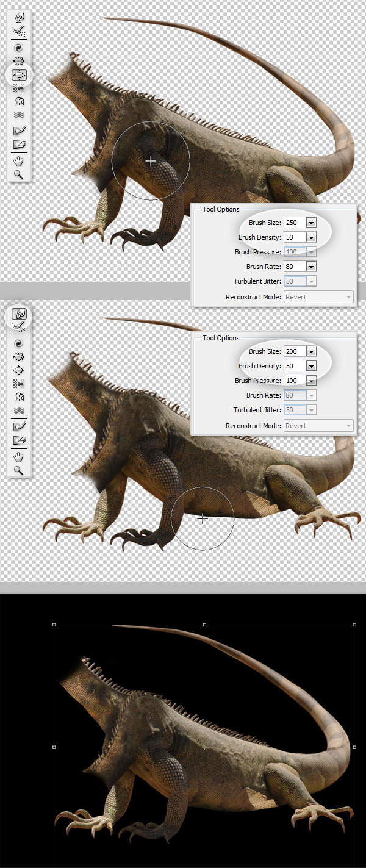
Task: Select Reconstruct tool in middle screenshot toolbar
Action: point(19,326)
